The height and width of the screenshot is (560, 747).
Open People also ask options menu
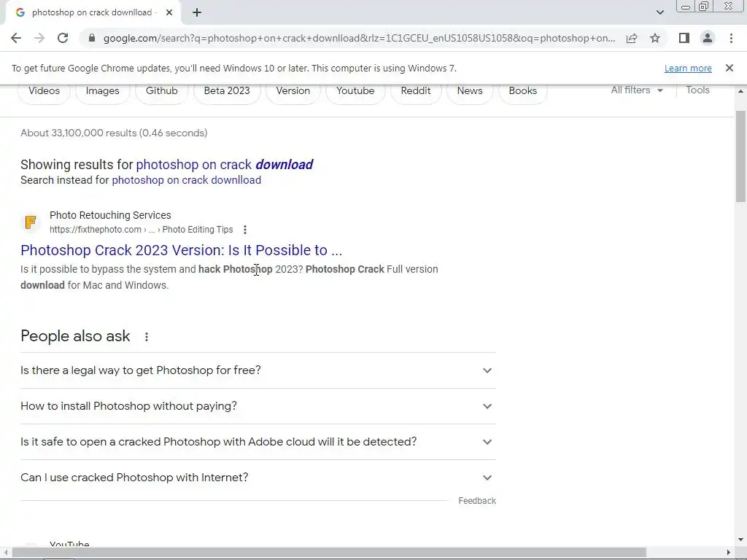(x=147, y=337)
